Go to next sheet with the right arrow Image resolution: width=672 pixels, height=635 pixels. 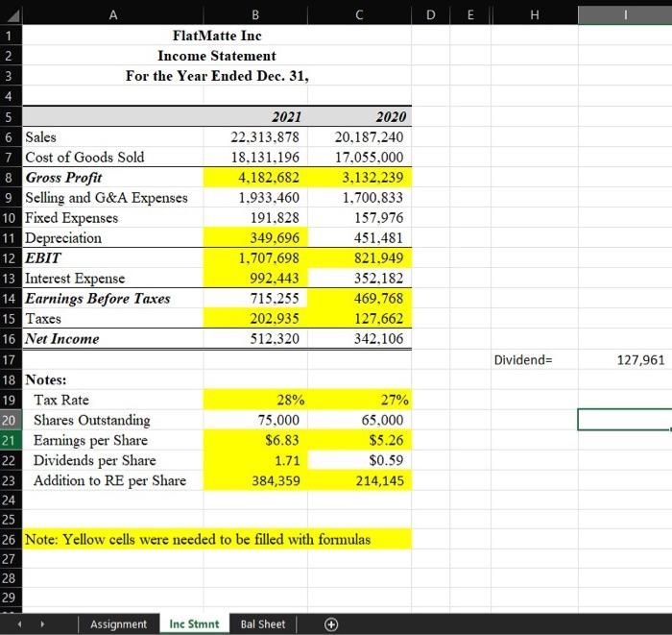tap(42, 624)
